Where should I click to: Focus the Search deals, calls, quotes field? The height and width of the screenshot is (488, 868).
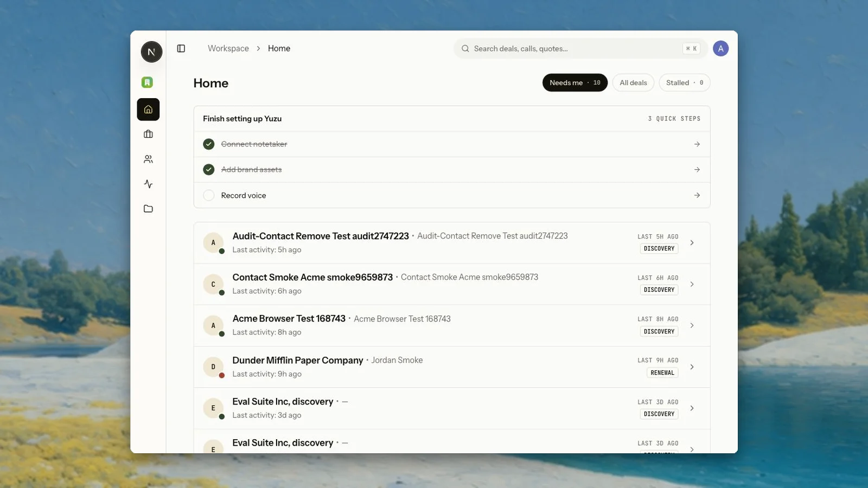[x=580, y=49]
